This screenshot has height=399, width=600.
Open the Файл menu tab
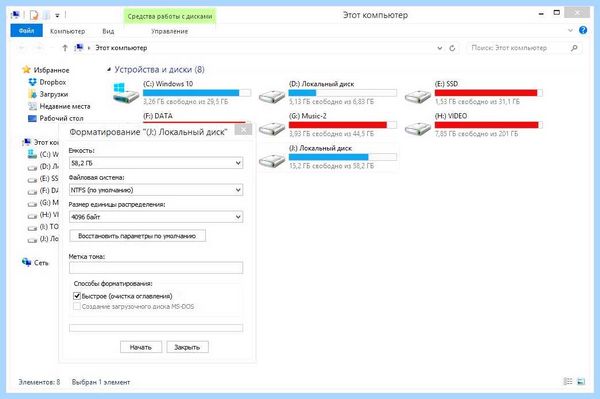[26, 31]
